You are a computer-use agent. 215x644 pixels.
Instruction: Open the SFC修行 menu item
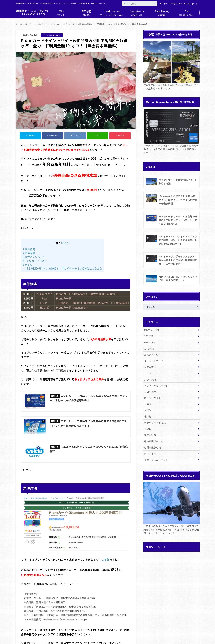87,13
